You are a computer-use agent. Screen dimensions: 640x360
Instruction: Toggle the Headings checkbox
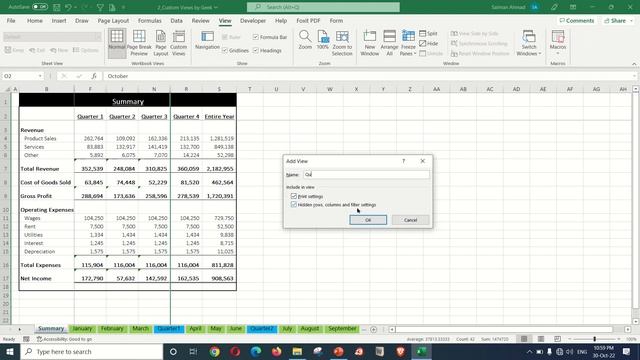click(256, 50)
